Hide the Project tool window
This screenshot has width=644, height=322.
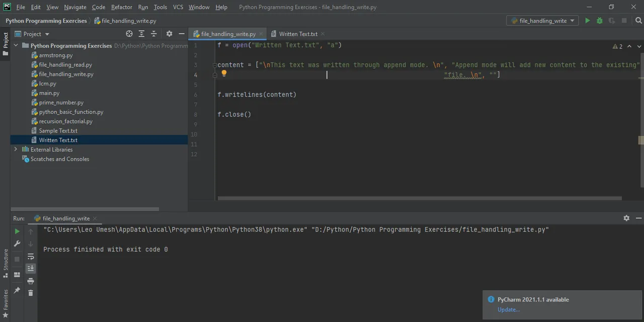(x=182, y=34)
